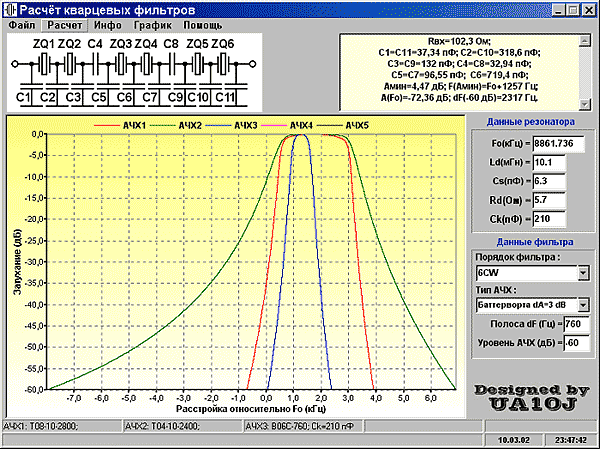Open the Помощь menu

coord(203,23)
